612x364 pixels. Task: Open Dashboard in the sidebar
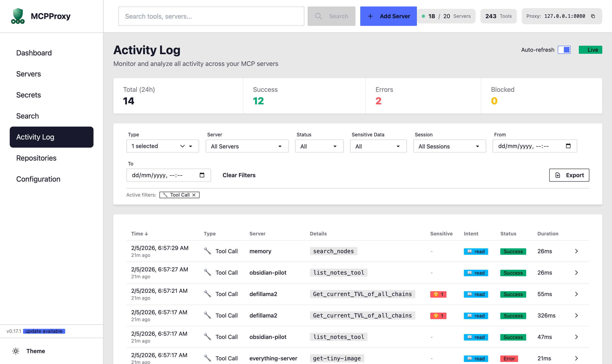click(x=52, y=53)
